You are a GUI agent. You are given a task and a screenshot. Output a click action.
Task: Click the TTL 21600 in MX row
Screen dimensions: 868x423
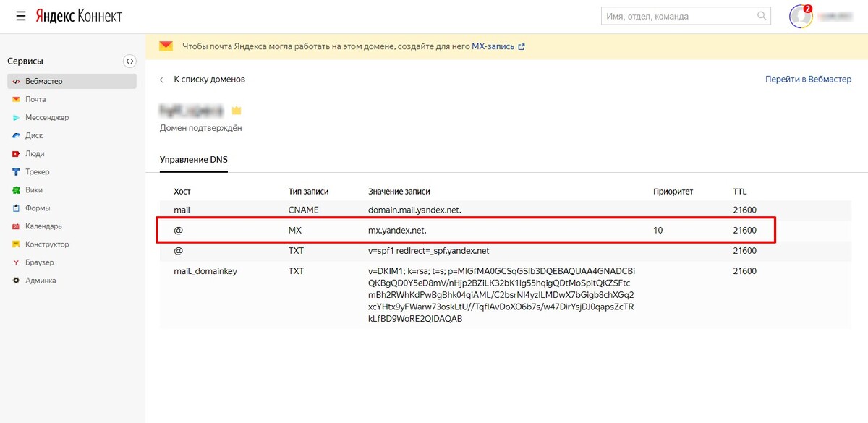click(x=744, y=231)
